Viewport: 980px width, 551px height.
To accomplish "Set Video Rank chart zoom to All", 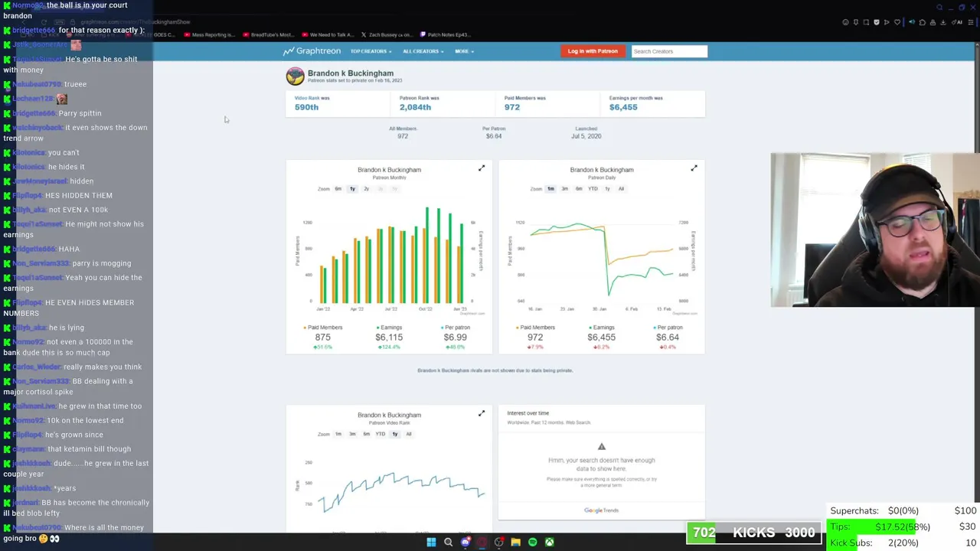I will [408, 434].
